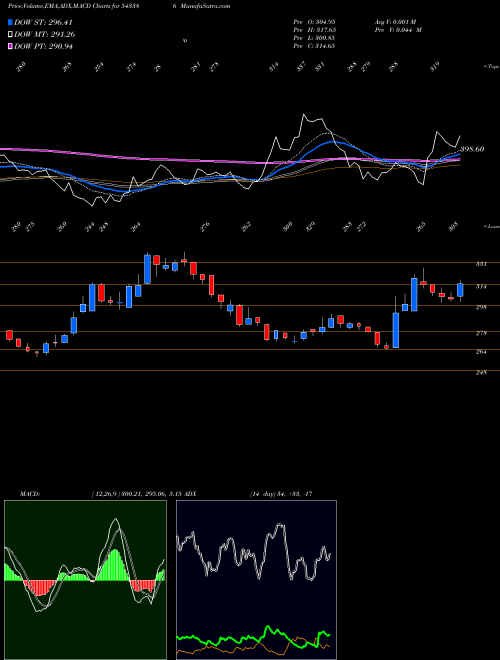Image resolution: width=500 pixels, height=660 pixels.
Task: Click the 'MACD:' indicator label
Action: (29, 494)
